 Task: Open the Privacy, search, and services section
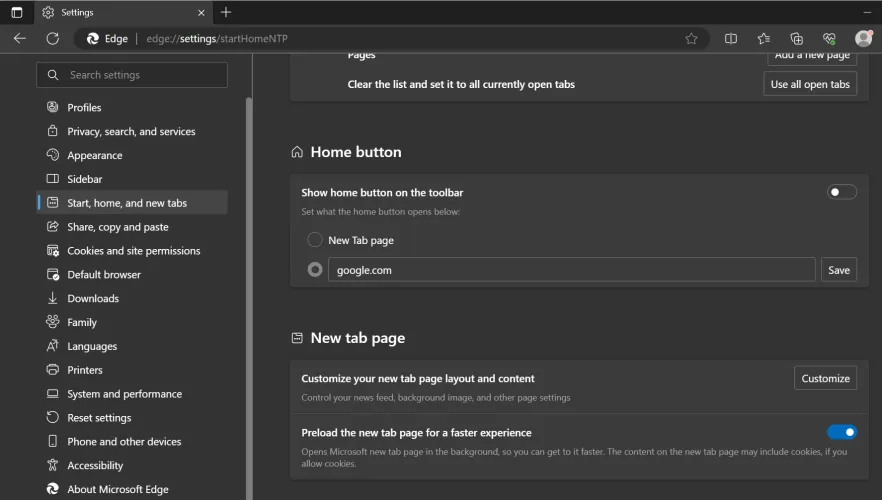(131, 131)
